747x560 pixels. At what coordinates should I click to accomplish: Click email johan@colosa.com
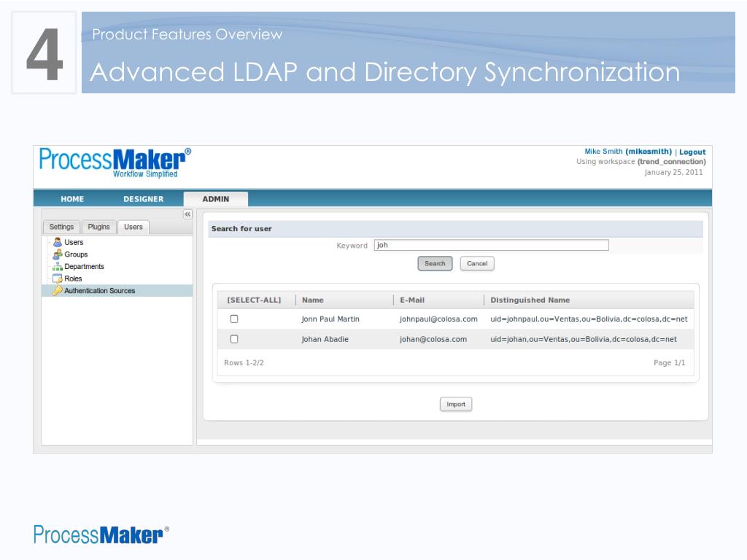pyautogui.click(x=433, y=339)
